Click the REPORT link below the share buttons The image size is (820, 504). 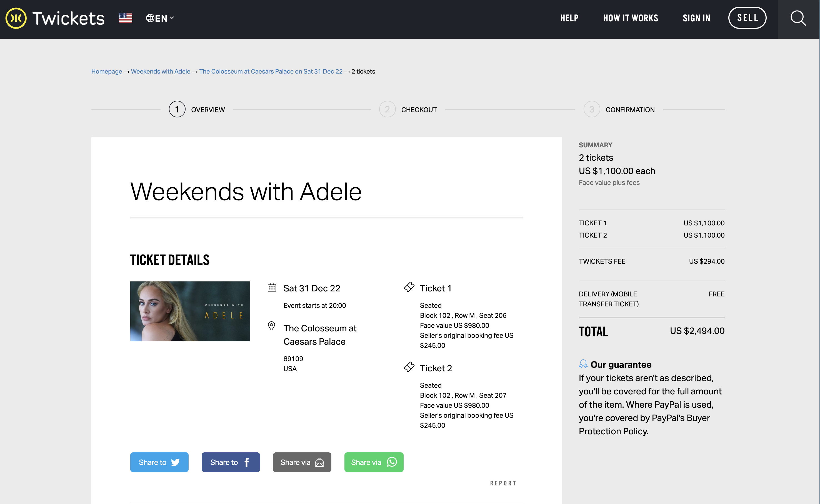tap(503, 483)
